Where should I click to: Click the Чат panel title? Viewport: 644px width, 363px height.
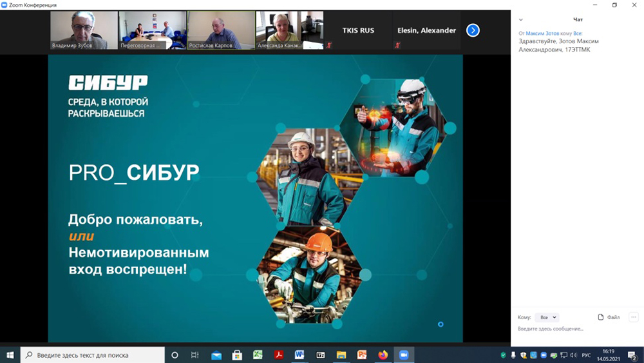pyautogui.click(x=578, y=20)
